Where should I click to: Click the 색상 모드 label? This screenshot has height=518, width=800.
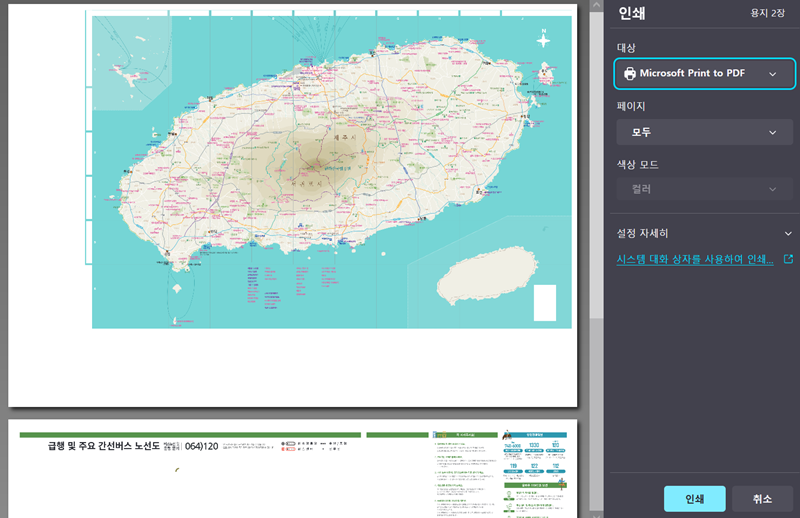click(x=637, y=164)
